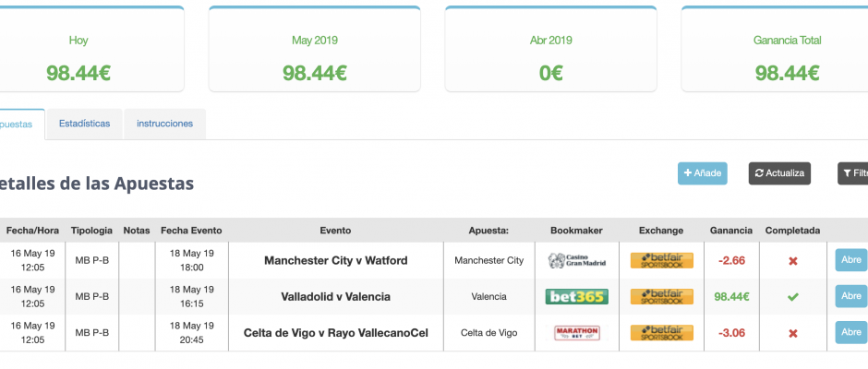Click the bet365 bookmaker logo
The width and height of the screenshot is (868, 369).
tap(577, 296)
